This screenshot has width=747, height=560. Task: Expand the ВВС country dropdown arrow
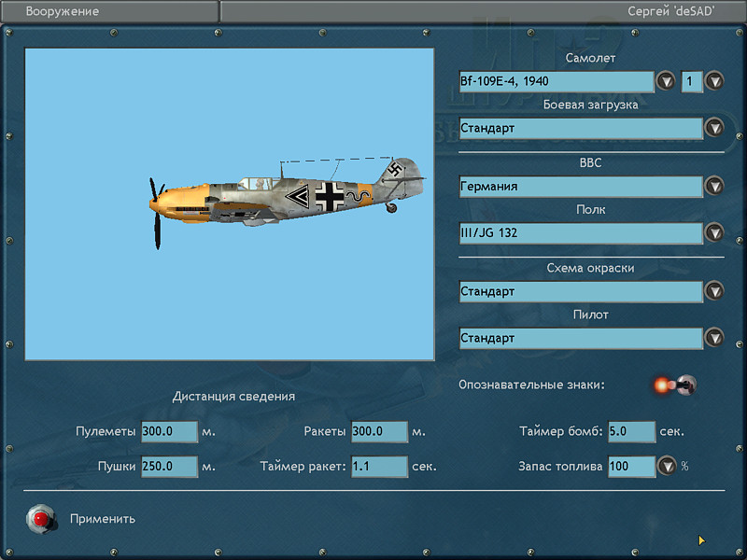[x=714, y=187]
